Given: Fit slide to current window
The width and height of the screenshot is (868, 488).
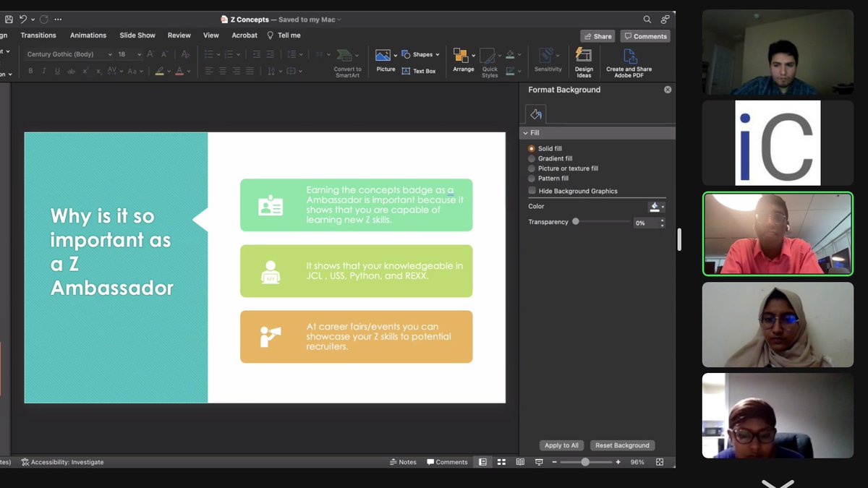Looking at the screenshot, I should tap(660, 462).
